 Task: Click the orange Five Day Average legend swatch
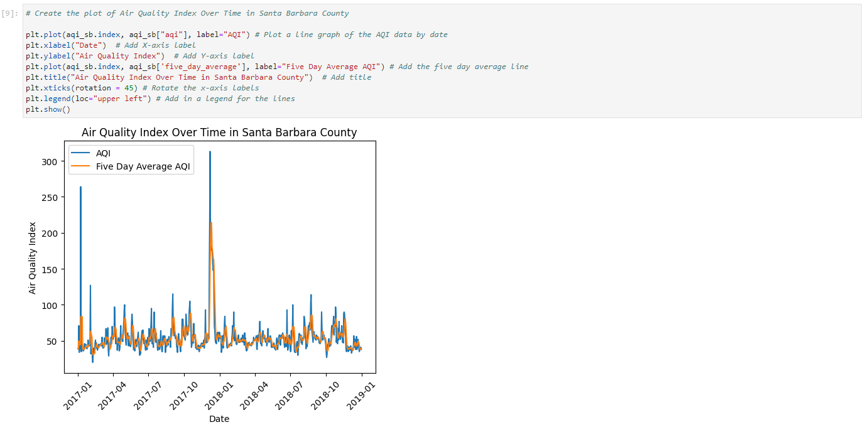tap(80, 167)
